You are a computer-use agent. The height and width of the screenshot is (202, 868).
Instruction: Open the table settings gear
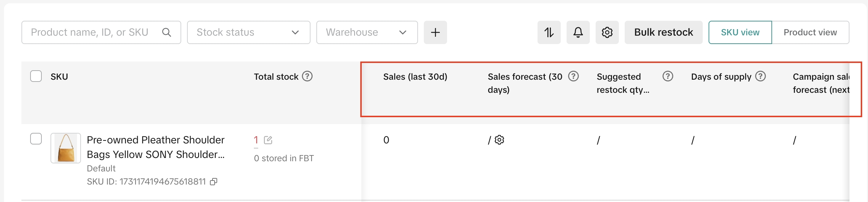pyautogui.click(x=607, y=32)
